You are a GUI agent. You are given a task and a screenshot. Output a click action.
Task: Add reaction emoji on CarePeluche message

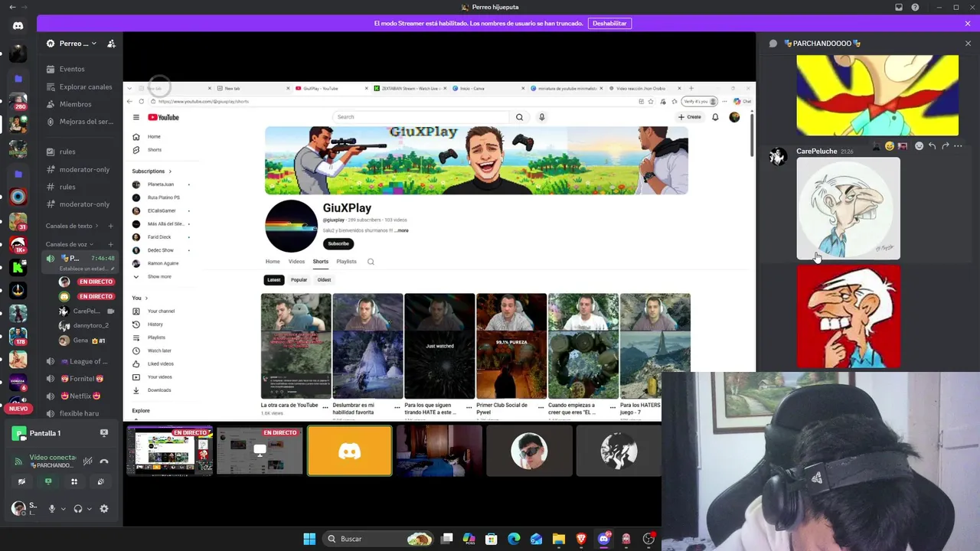[x=919, y=146]
